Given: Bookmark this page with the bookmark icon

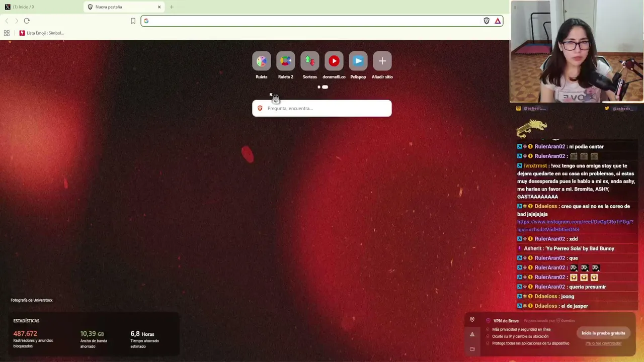Looking at the screenshot, I should click(x=133, y=21).
